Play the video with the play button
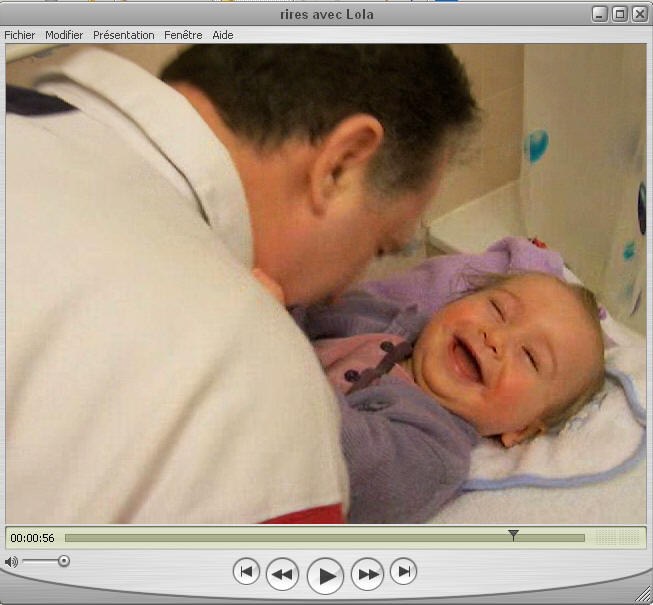 click(x=325, y=576)
